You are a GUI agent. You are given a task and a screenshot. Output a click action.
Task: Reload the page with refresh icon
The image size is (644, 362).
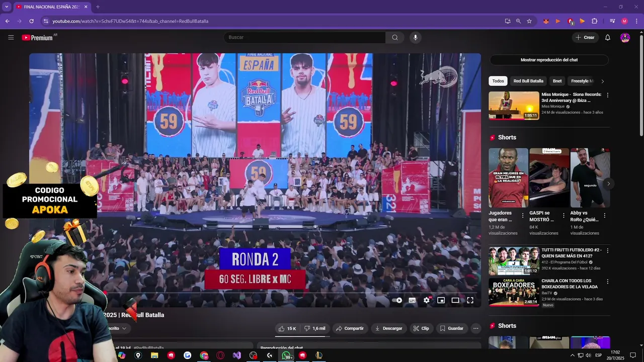31,21
